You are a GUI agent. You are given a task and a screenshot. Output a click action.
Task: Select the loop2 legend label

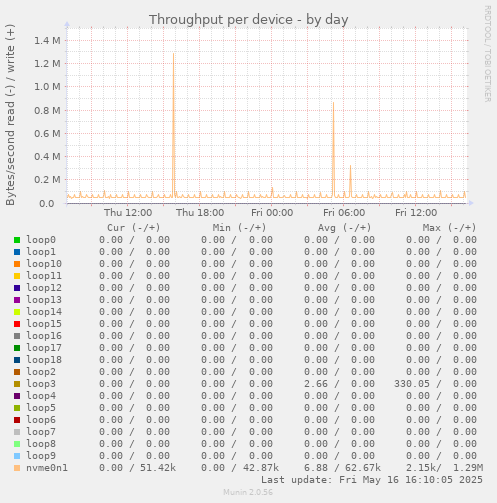click(x=41, y=372)
